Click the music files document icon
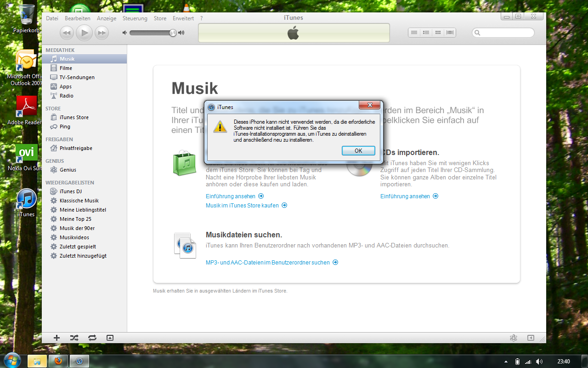 (185, 245)
